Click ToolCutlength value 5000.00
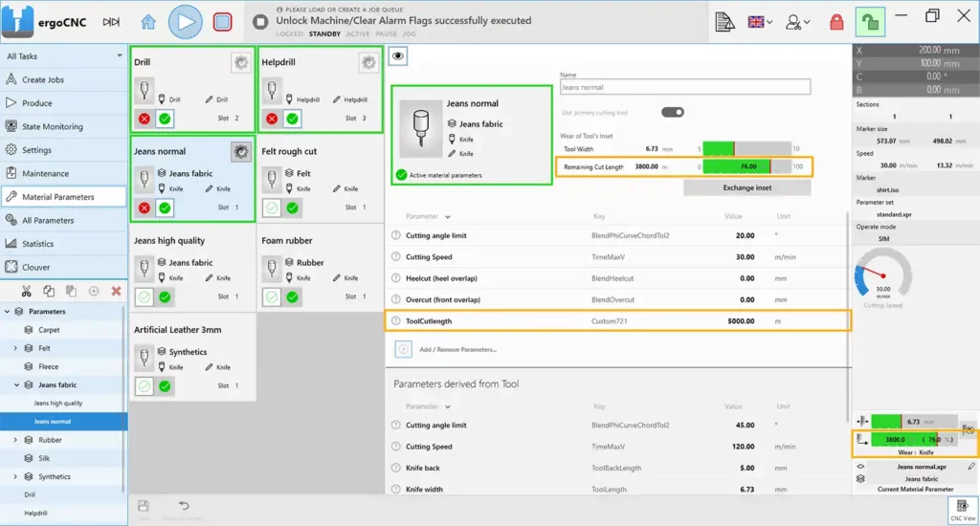This screenshot has width=980, height=526. 741,321
